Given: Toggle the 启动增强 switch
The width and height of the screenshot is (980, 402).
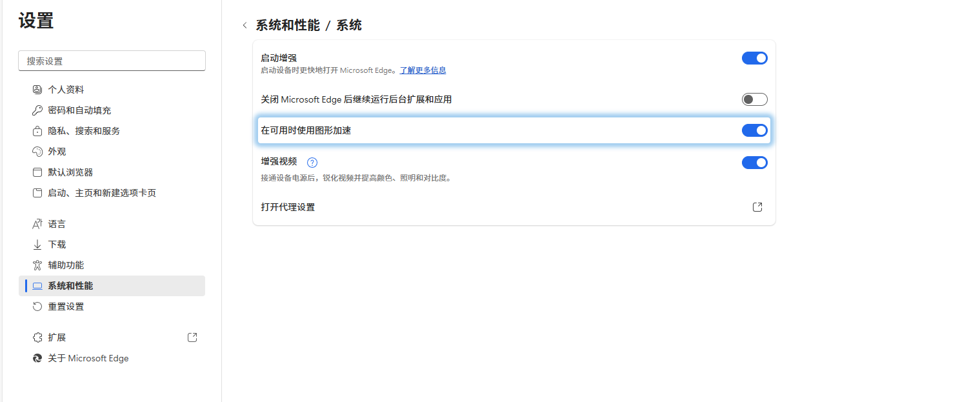Looking at the screenshot, I should coord(754,58).
